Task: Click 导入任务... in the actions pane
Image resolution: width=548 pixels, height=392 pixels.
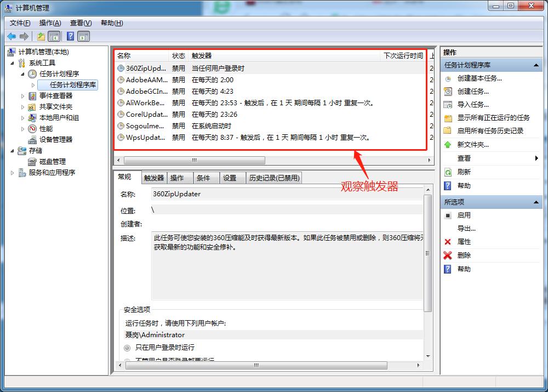Action: [473, 105]
